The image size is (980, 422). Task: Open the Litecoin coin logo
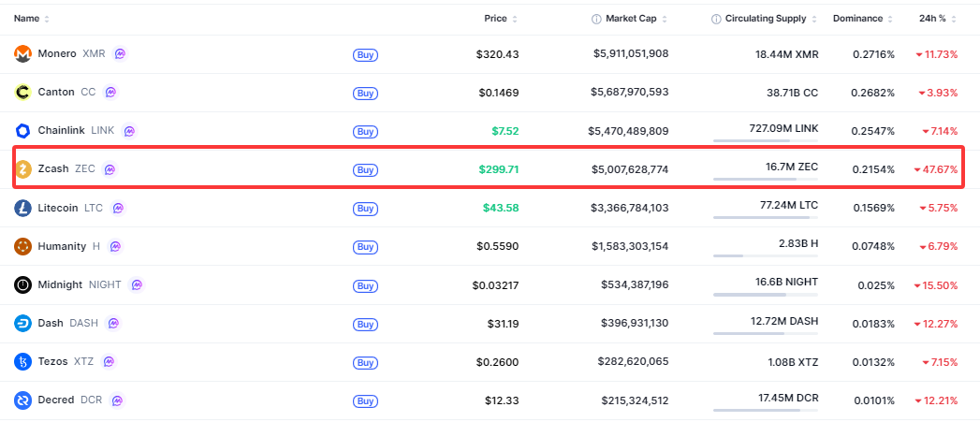click(x=22, y=208)
